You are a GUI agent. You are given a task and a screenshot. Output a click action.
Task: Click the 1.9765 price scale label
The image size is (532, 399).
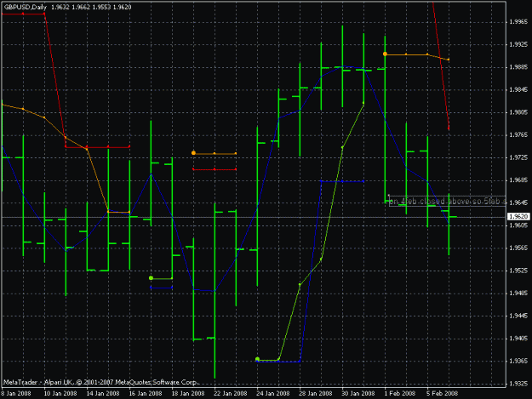pos(518,135)
